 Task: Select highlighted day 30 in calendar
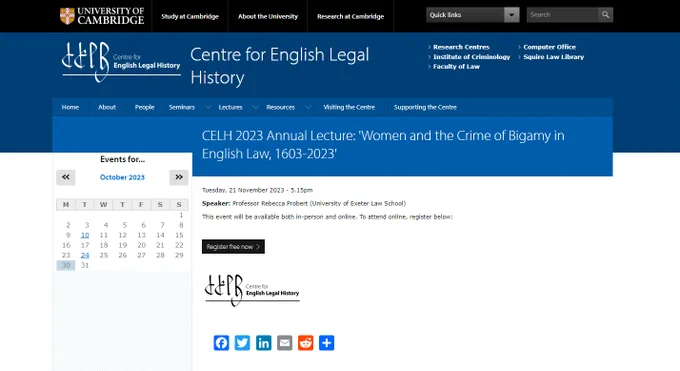click(66, 265)
